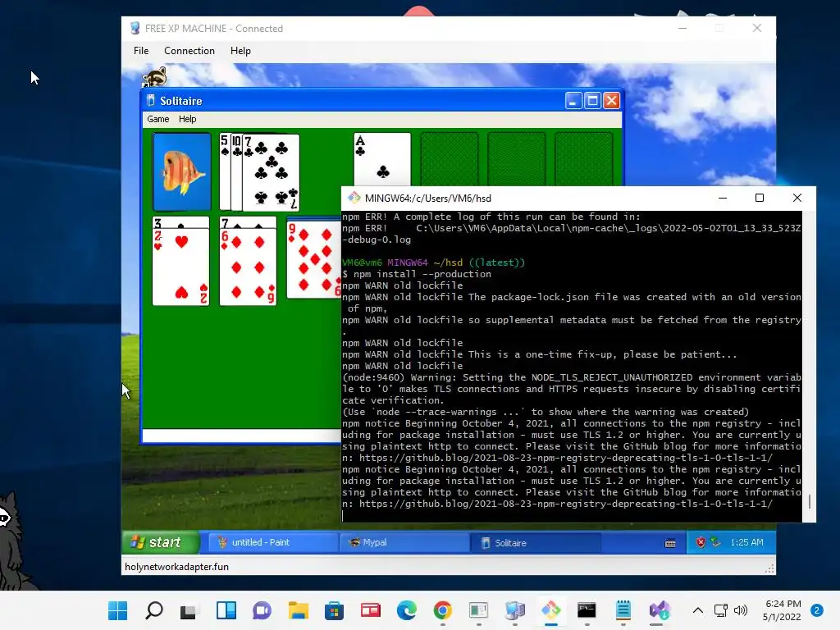The width and height of the screenshot is (840, 630).
Task: Open the Windows 11 clock and calendar
Action: click(x=782, y=610)
